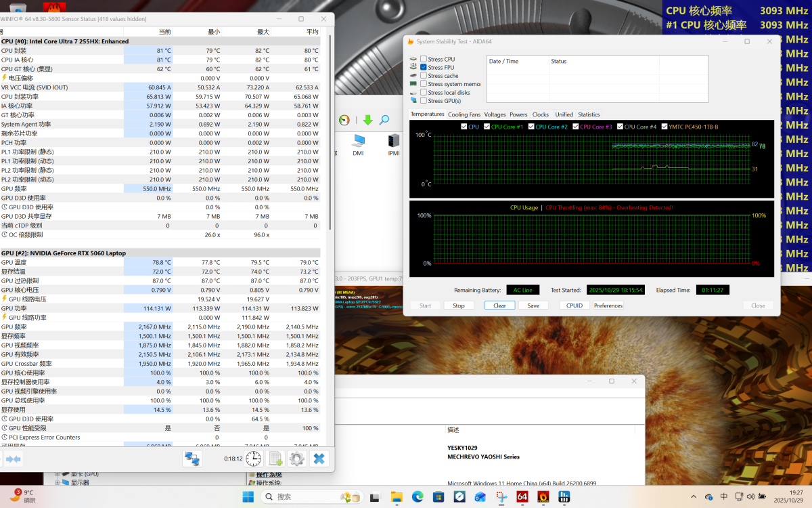Viewport: 812px width, 508px height.
Task: Expand the OC 倍频限制 row
Action: 5,235
